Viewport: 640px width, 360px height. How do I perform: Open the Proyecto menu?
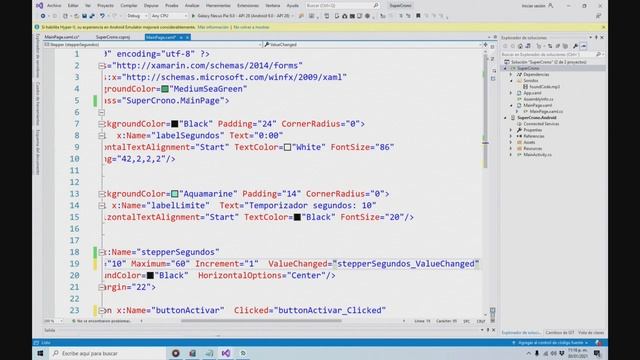[x=105, y=6]
